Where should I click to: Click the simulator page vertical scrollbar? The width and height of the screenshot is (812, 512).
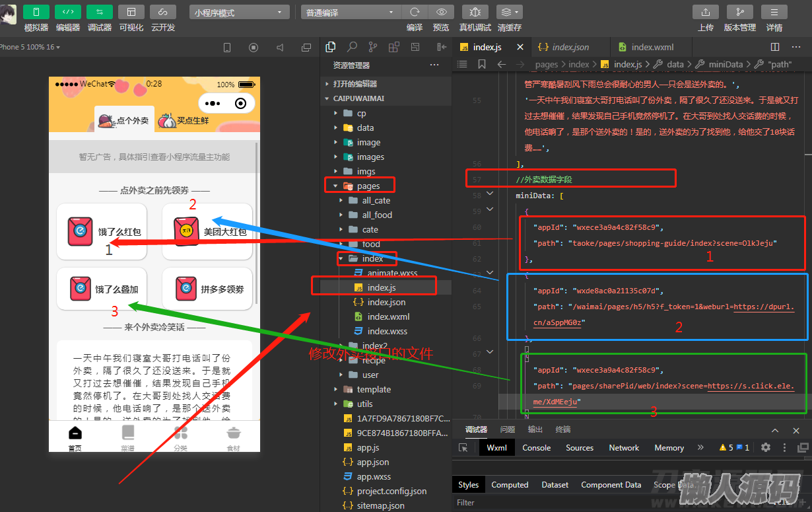click(256, 225)
